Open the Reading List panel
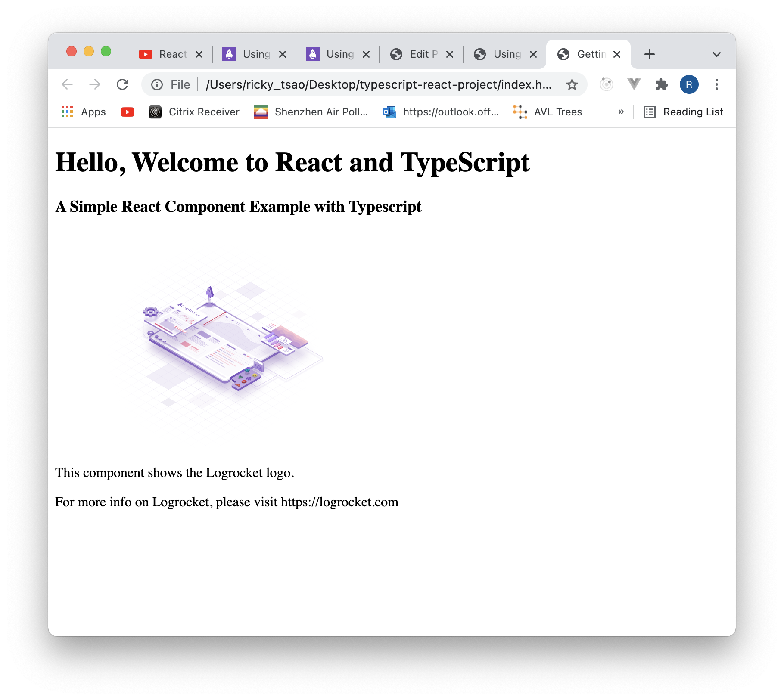Screen dimensions: 784x700 (683, 112)
